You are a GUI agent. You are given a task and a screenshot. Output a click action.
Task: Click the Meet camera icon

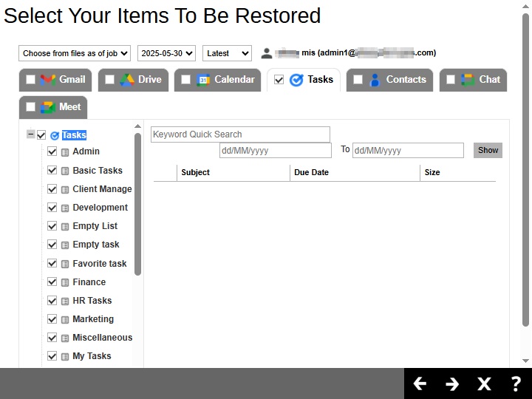(48, 107)
